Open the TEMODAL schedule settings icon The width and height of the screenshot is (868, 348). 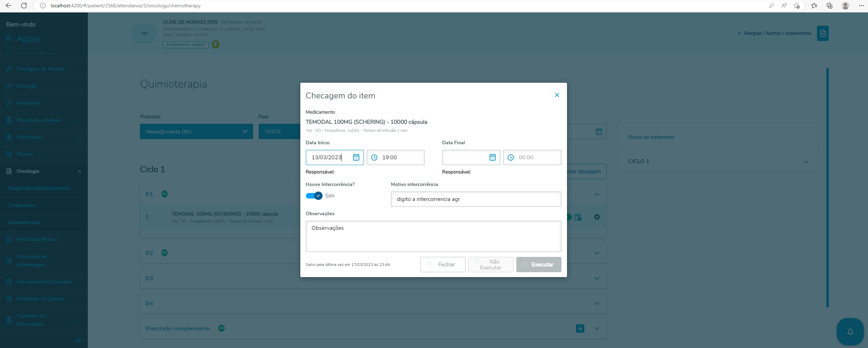[x=578, y=217]
